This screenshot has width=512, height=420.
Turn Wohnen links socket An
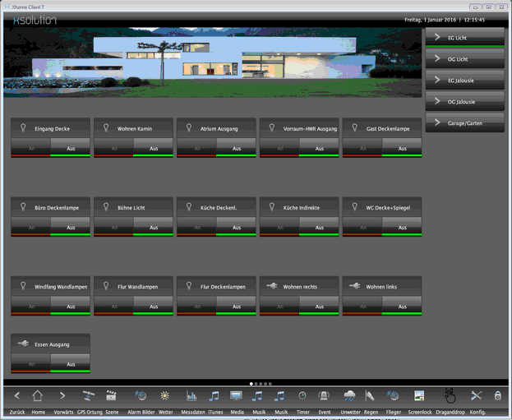point(362,306)
